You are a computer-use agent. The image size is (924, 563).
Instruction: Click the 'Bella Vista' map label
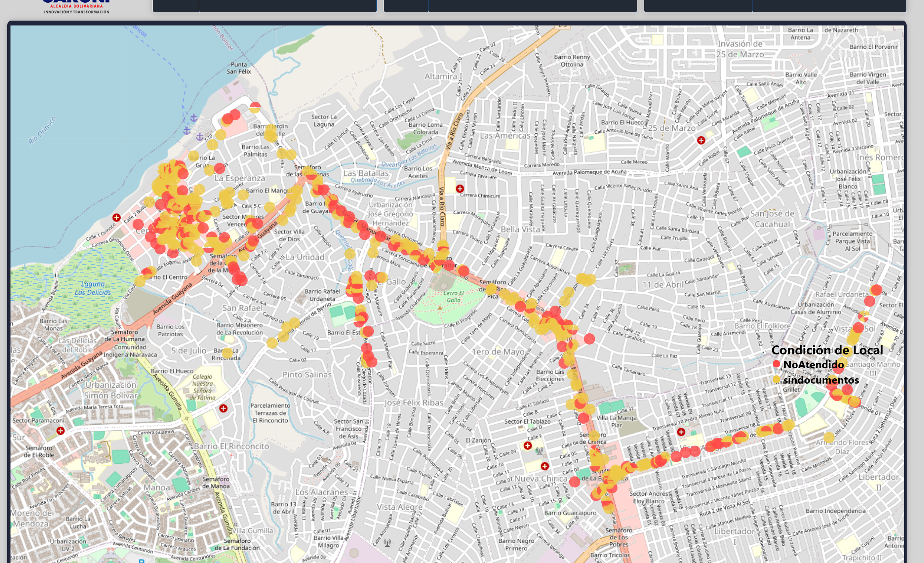[x=520, y=229]
